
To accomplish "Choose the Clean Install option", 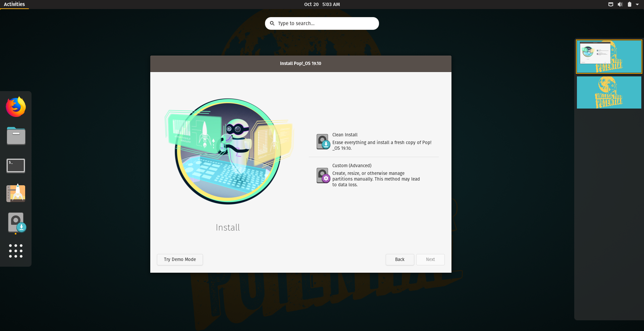I will pos(374,141).
